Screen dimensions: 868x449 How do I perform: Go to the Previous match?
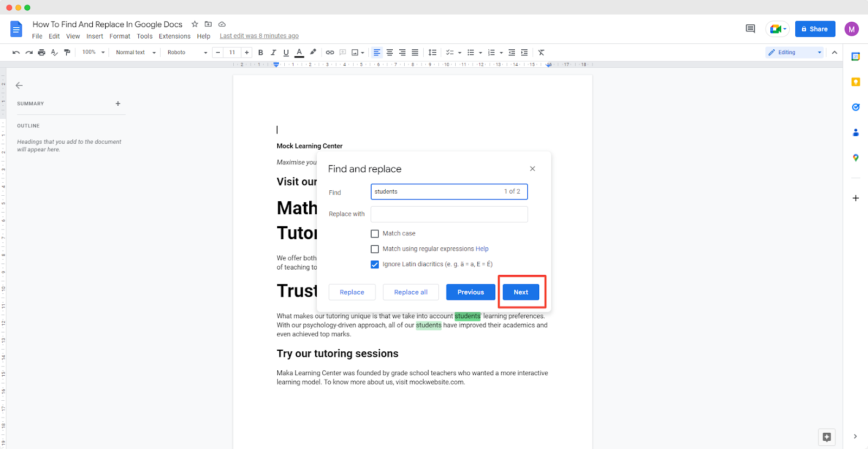coord(471,292)
